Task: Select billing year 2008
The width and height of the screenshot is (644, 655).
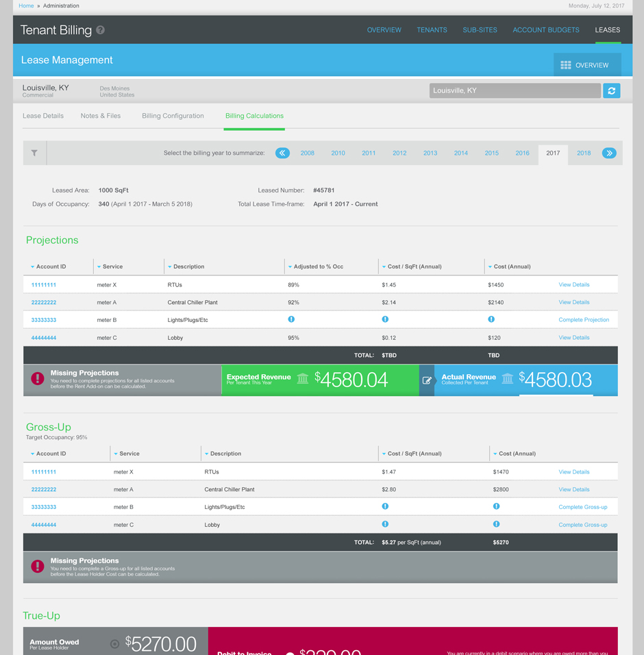Action: (307, 153)
